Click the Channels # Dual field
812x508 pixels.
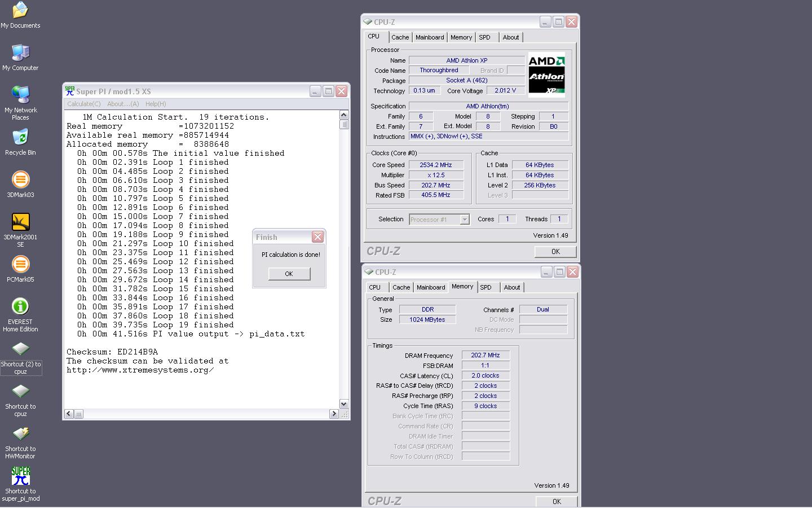[543, 309]
